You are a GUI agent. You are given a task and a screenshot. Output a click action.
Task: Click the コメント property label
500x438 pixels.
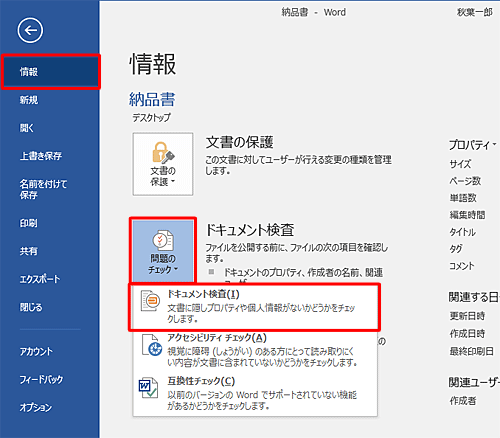[x=462, y=266]
